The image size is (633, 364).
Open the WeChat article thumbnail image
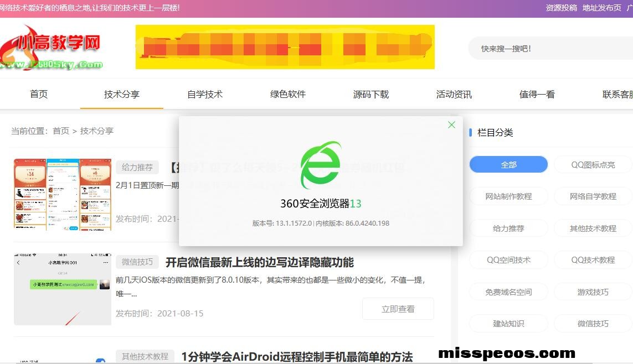pyautogui.click(x=62, y=289)
